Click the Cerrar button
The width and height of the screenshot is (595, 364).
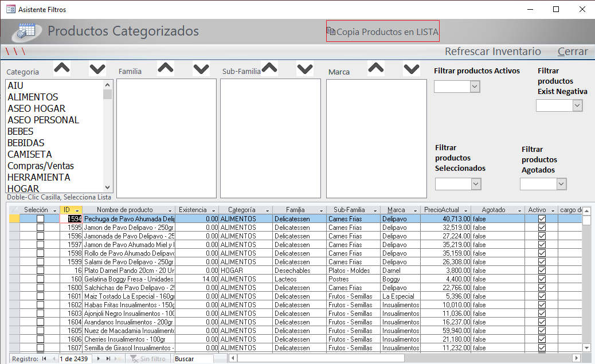click(573, 51)
